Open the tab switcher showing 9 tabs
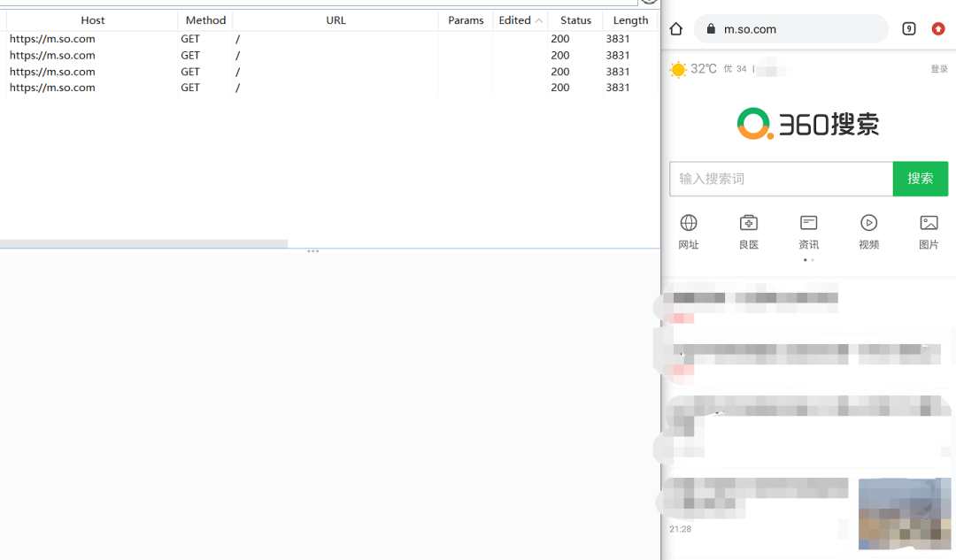The image size is (956, 560). [x=908, y=28]
